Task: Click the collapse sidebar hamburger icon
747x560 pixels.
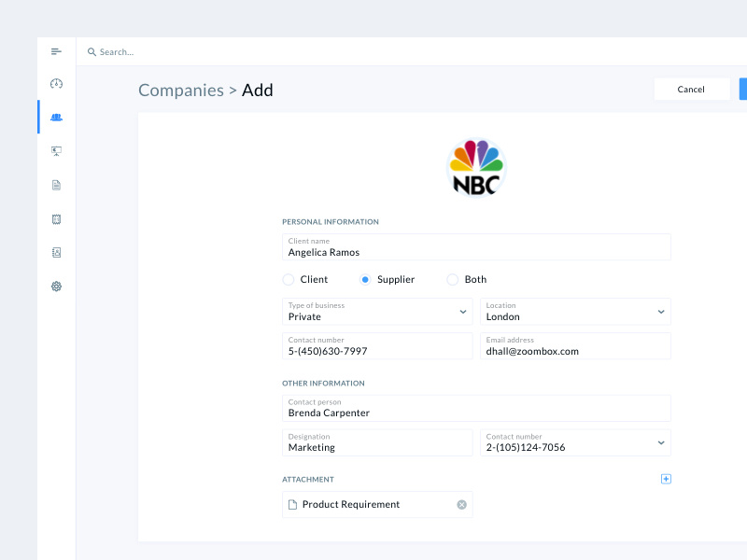Action: tap(56, 50)
